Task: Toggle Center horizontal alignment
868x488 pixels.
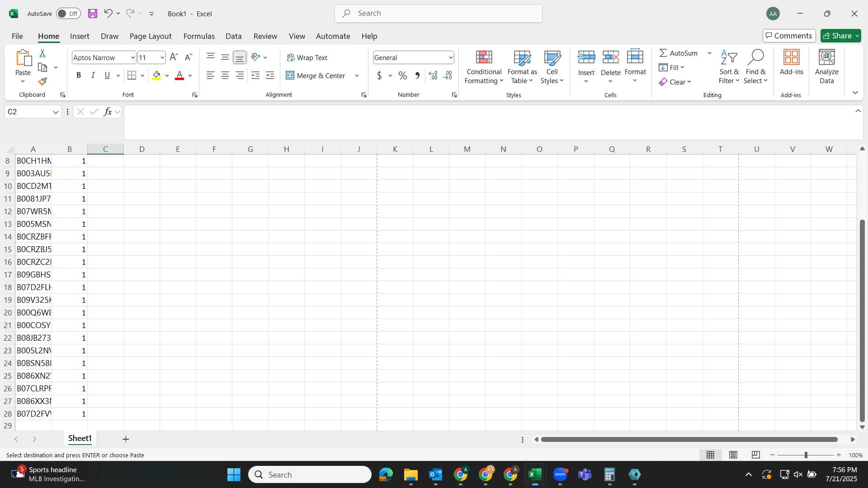Action: point(225,75)
